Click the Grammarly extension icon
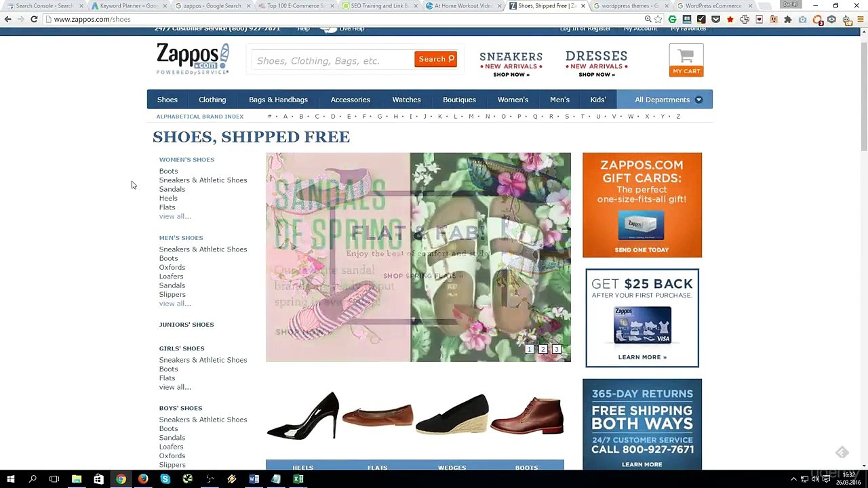The image size is (868, 488). click(672, 20)
